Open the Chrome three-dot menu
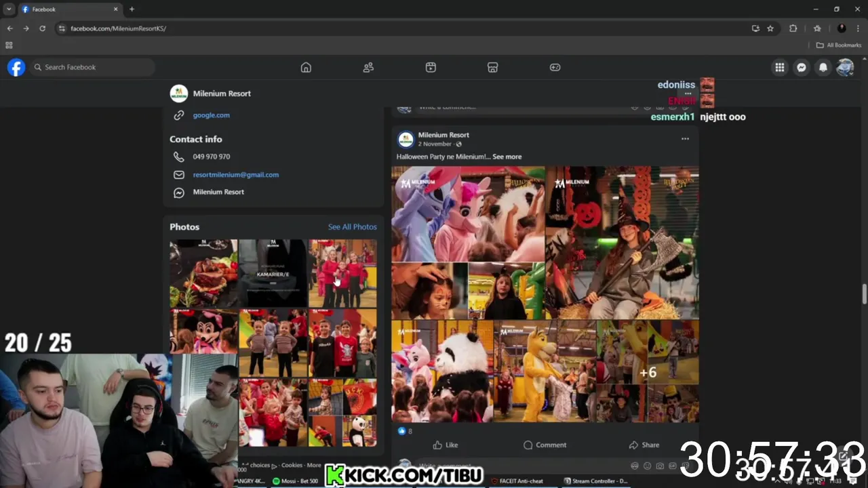Viewport: 868px width, 488px height. pyautogui.click(x=859, y=28)
